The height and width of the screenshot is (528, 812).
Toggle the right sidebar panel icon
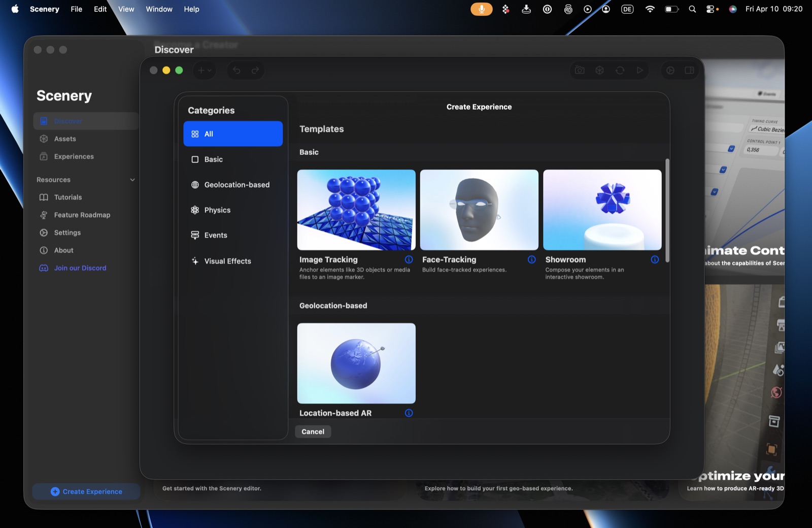pyautogui.click(x=689, y=70)
